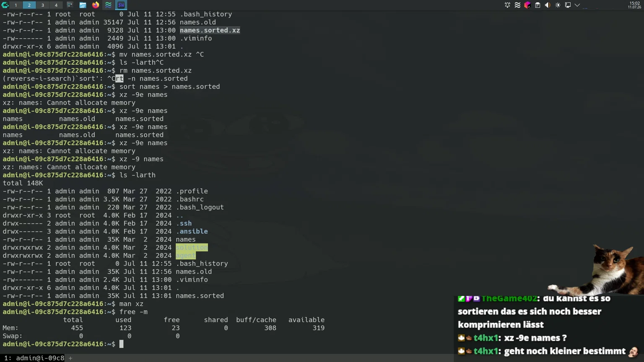Launch the file manager from the panel
Viewport: 644px width, 362px height.
click(x=83, y=5)
